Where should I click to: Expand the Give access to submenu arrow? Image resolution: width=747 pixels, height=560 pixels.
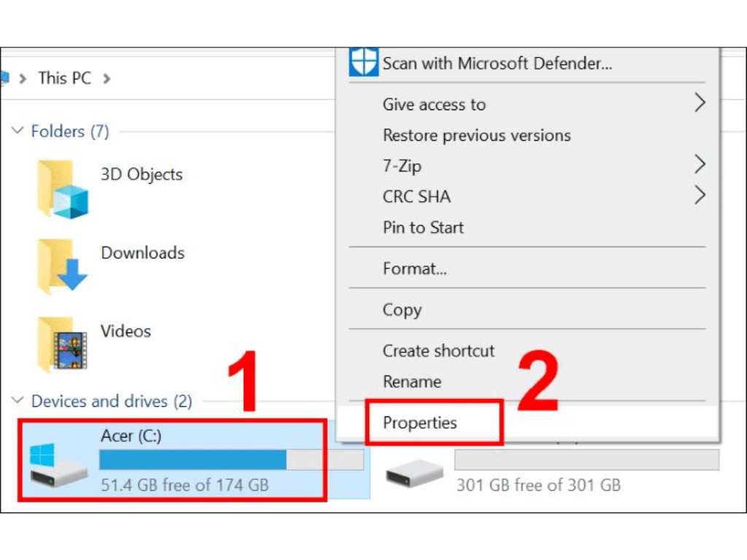pos(700,104)
